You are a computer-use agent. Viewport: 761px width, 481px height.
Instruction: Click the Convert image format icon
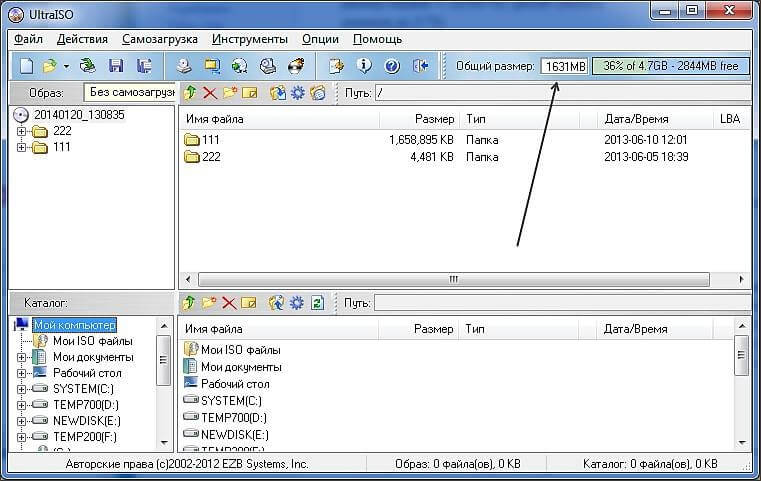[x=212, y=66]
